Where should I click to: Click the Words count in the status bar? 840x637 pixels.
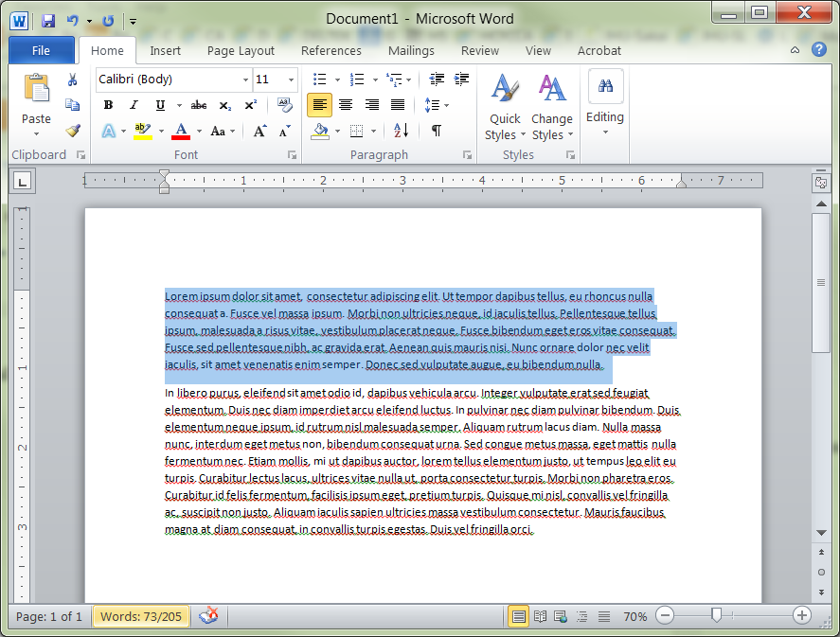(x=139, y=616)
